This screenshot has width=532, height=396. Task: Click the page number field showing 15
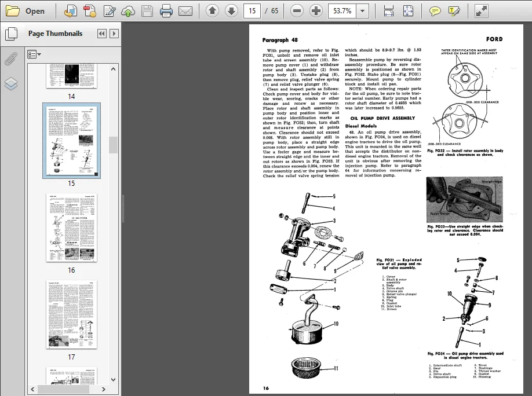coord(252,11)
